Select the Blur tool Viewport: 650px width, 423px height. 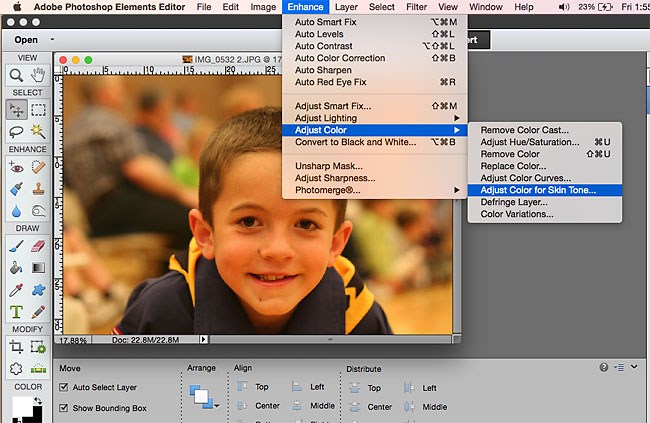point(17,211)
